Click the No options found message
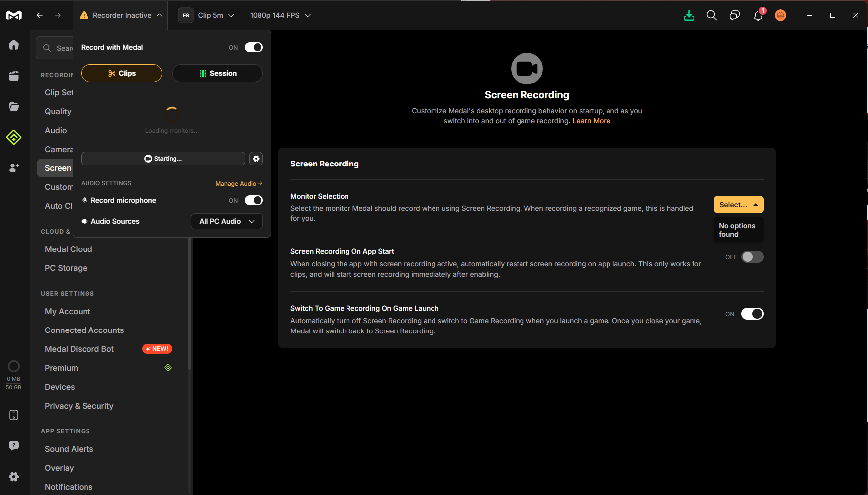This screenshot has height=495, width=868. [738, 230]
